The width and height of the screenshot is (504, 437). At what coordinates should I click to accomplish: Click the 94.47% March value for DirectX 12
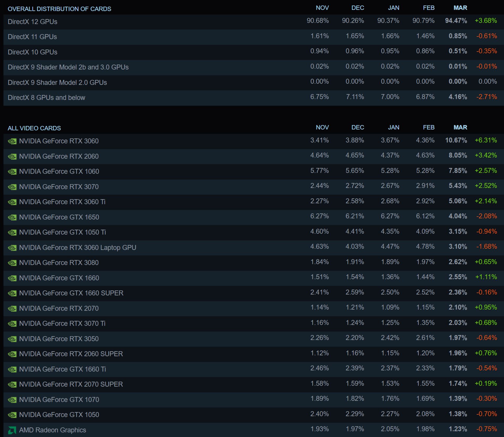tap(456, 21)
